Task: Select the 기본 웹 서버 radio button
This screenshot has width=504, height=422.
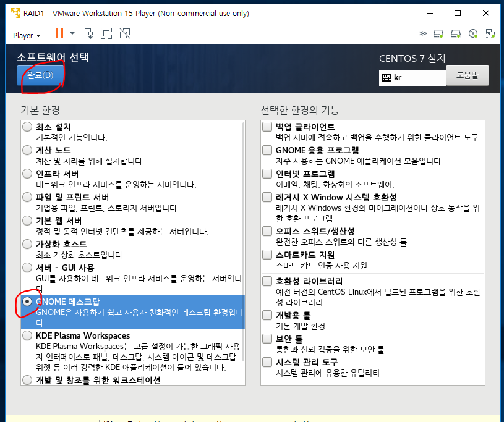Action: (27, 221)
